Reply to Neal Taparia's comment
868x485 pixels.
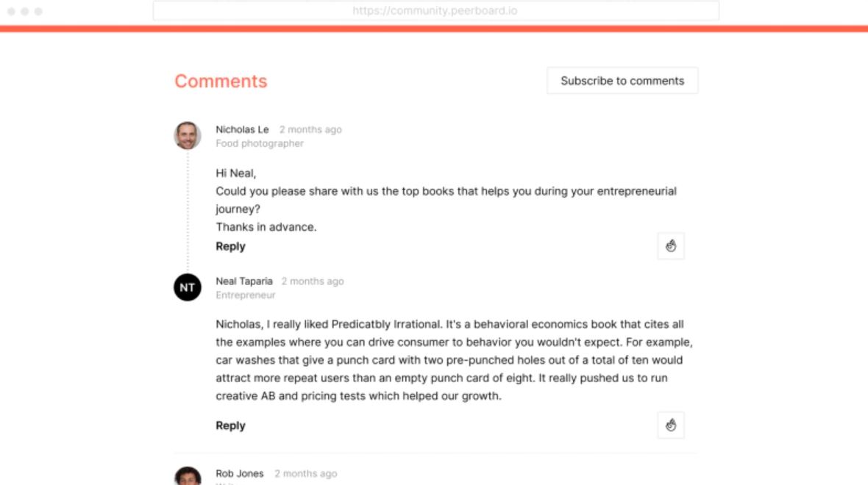(x=230, y=425)
